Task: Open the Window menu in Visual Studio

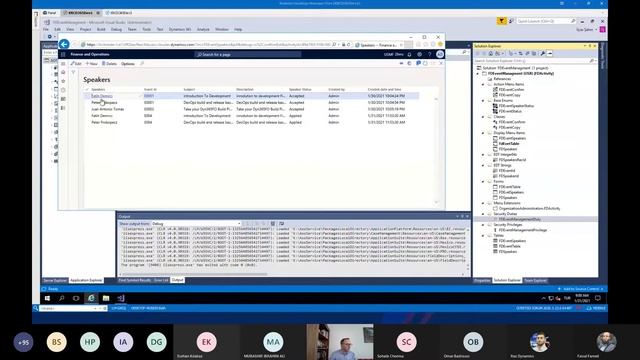Action: (x=222, y=29)
